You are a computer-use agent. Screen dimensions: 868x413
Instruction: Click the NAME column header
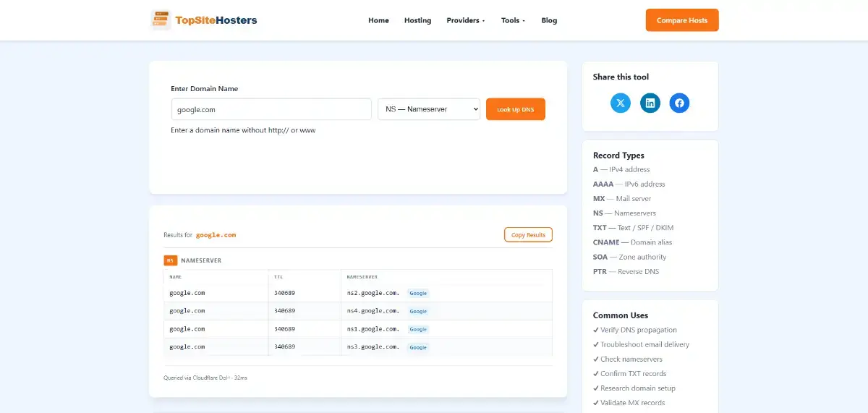(x=176, y=277)
